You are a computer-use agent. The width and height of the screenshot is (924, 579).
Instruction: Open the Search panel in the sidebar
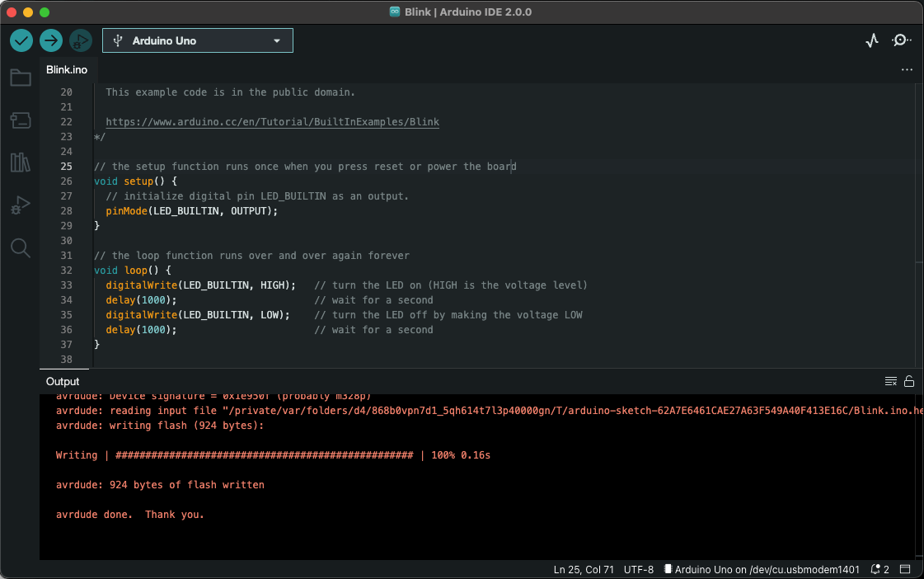click(x=21, y=248)
